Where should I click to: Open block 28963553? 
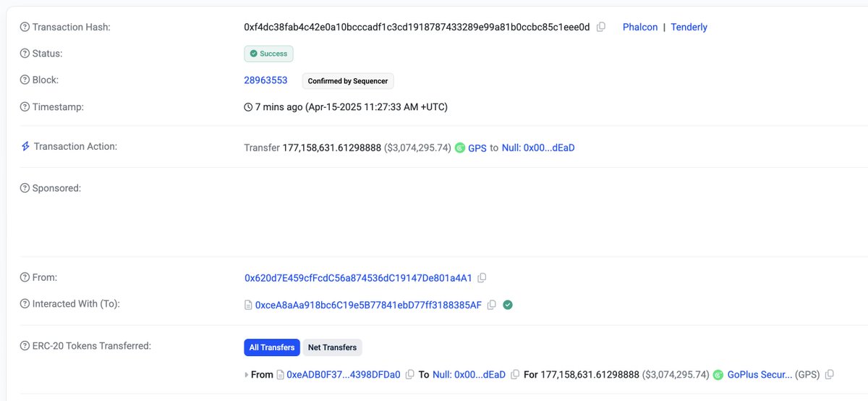click(x=265, y=80)
